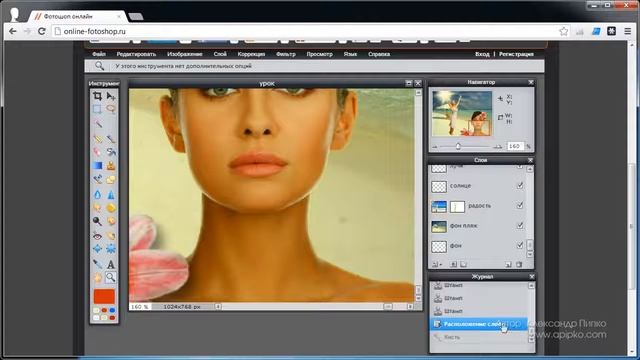Select the Sharpen triangle tool
The width and height of the screenshot is (640, 360).
(111, 195)
